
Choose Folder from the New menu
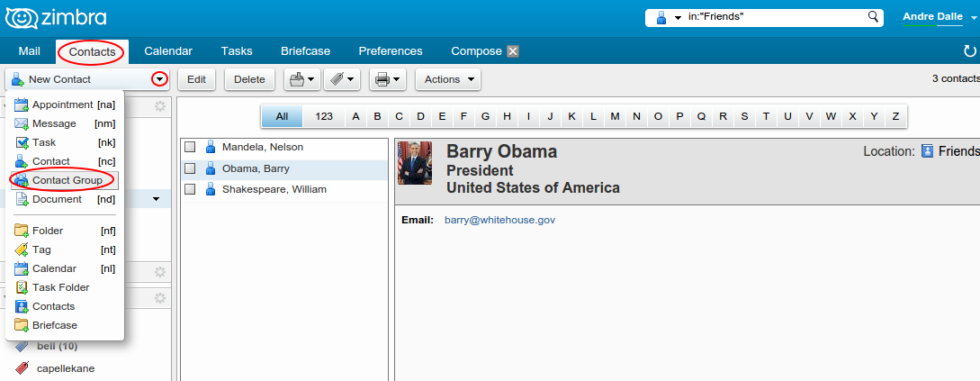tap(65, 231)
